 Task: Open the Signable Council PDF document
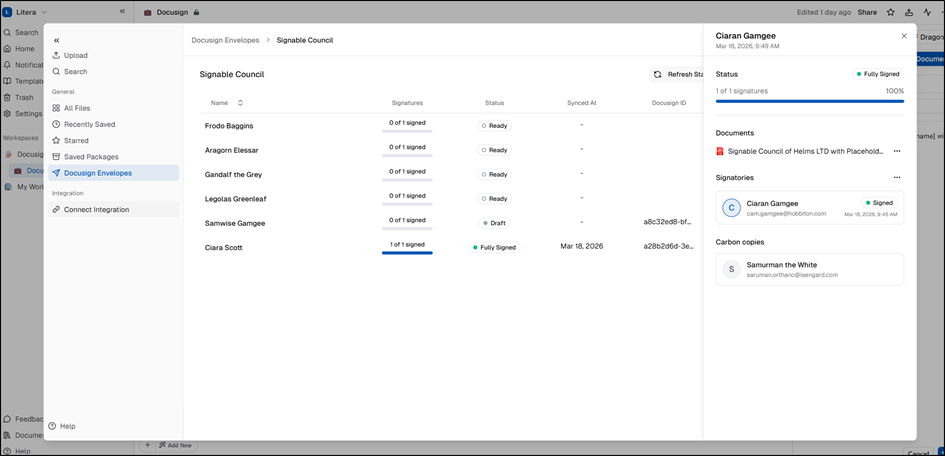click(x=805, y=151)
